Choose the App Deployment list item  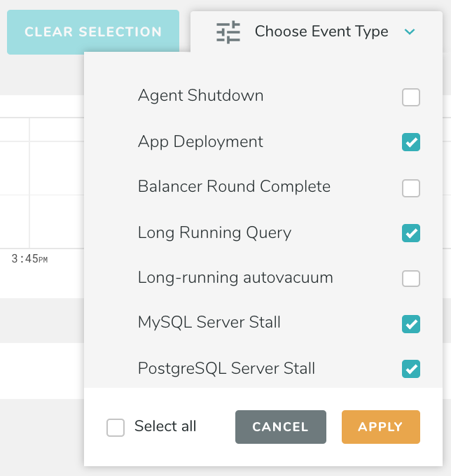tap(201, 141)
